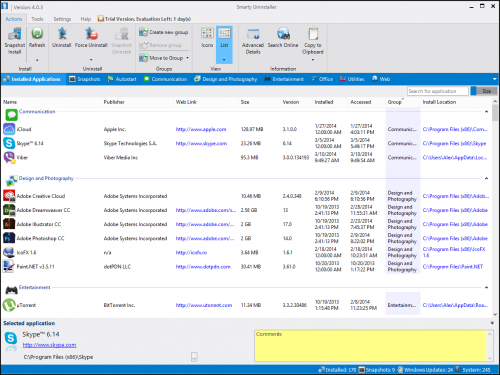Click the Snapshot Install icon
Screen dimensions: 500x375
(x=14, y=34)
